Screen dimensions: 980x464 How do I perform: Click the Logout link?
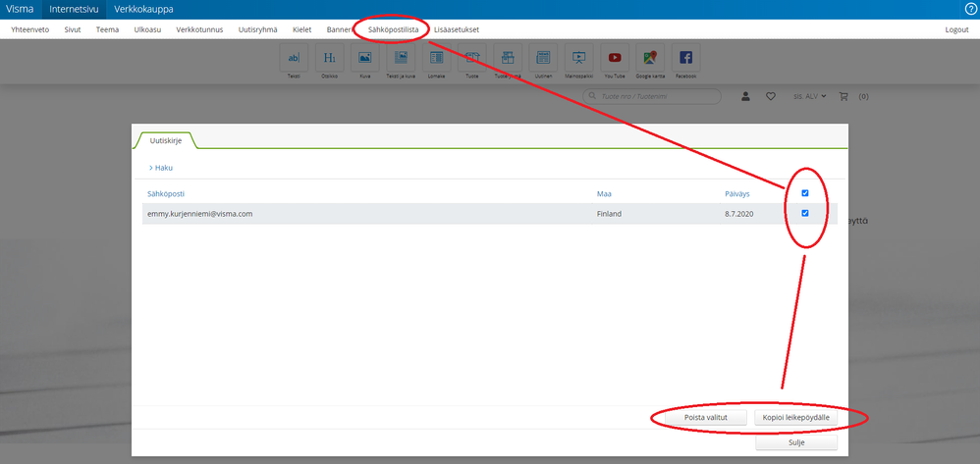tap(956, 29)
